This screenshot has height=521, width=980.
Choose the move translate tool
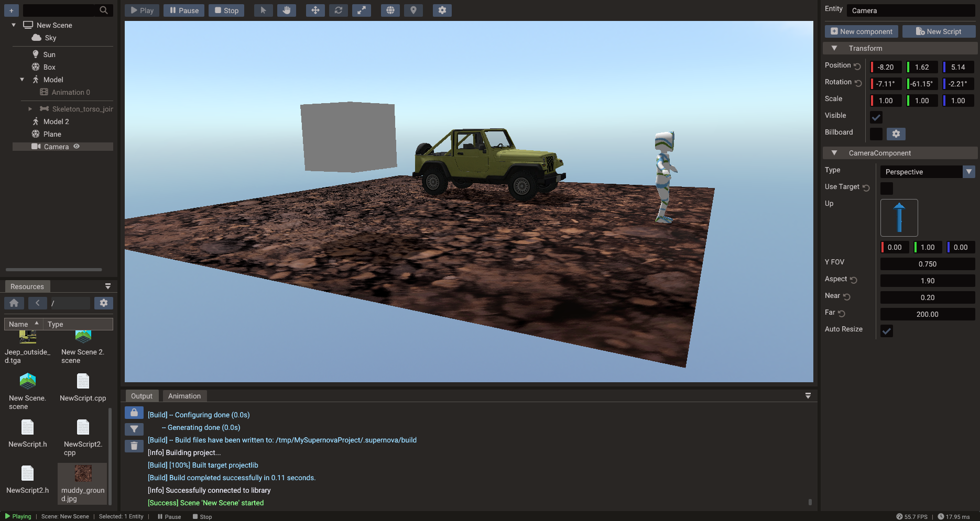[x=315, y=10]
